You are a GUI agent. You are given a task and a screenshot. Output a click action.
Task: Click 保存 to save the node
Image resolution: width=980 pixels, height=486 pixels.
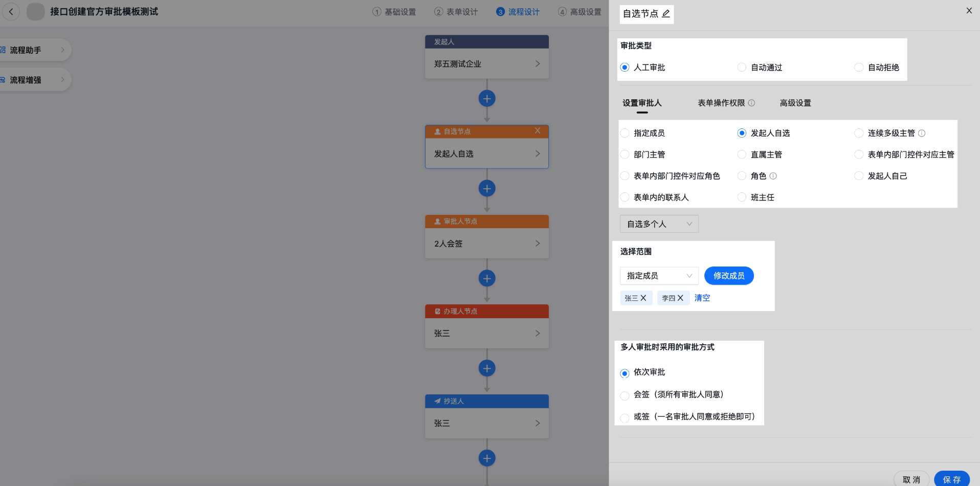click(x=952, y=479)
